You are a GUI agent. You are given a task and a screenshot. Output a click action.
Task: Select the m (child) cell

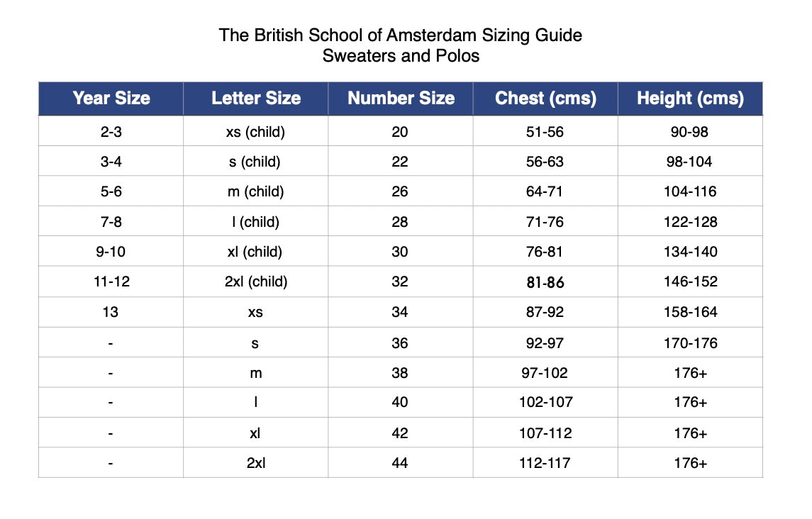(255, 191)
